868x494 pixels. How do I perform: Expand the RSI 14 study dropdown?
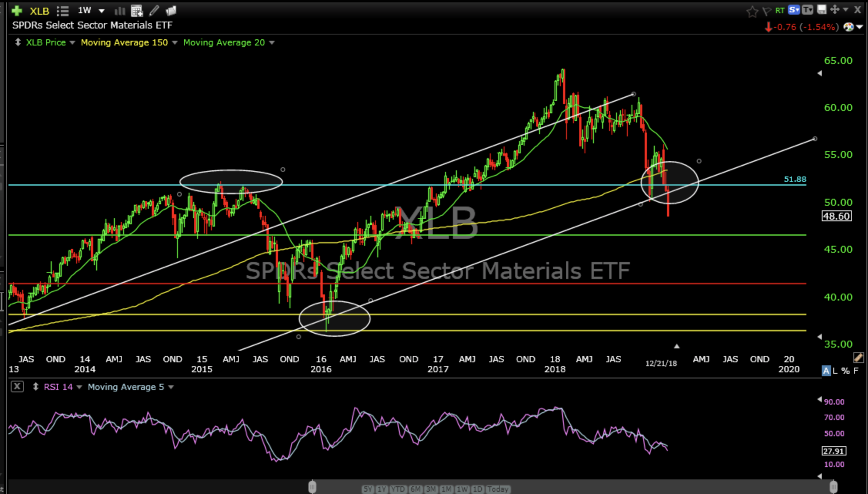79,387
